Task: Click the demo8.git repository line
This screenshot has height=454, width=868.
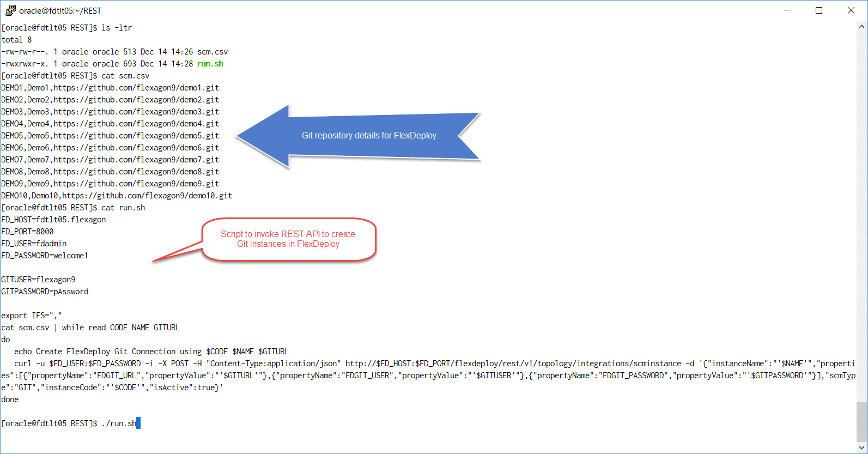Action: click(110, 172)
